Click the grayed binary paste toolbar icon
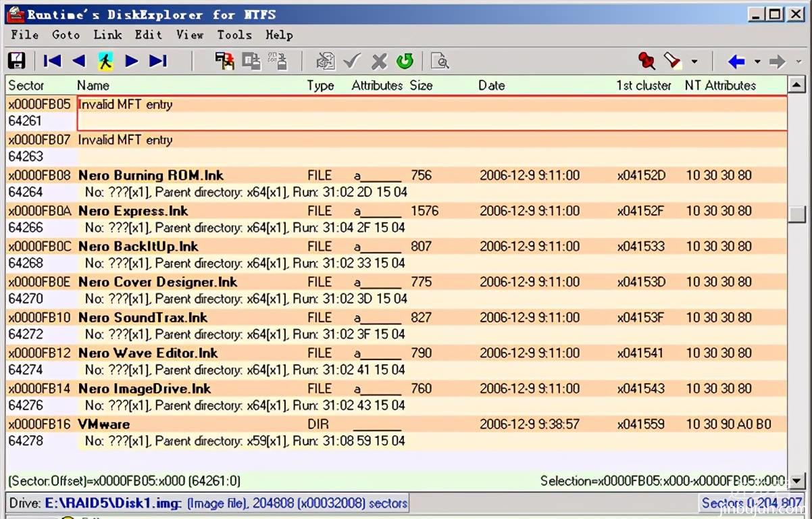This screenshot has width=812, height=519. (278, 61)
